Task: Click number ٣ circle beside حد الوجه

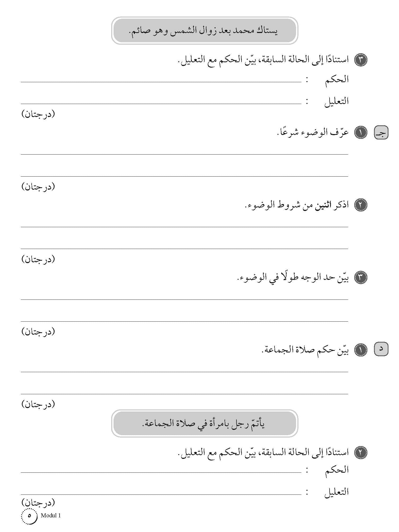Action: coord(361,277)
